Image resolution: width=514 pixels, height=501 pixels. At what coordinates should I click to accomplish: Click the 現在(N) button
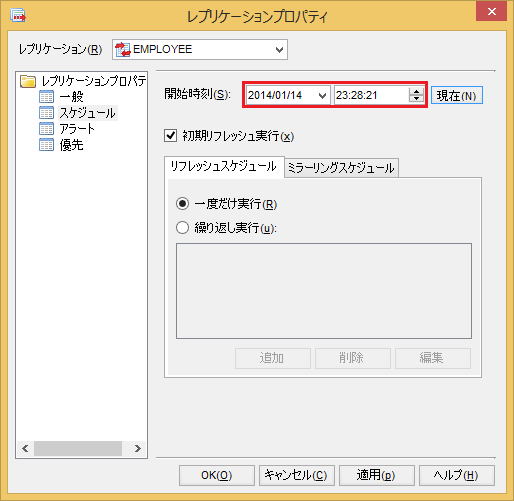[457, 96]
